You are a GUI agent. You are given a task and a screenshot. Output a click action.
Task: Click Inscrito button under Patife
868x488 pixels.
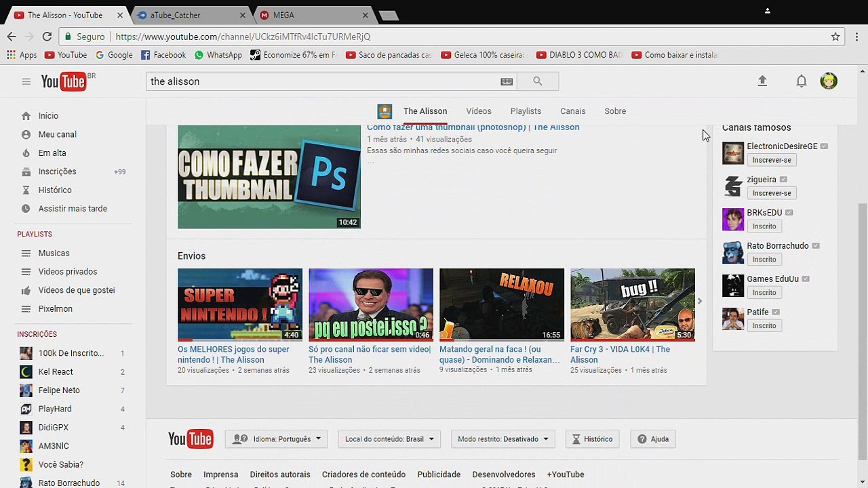pyautogui.click(x=764, y=326)
